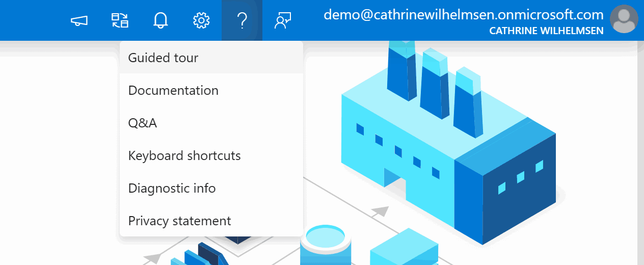
Task: Select the Q&A menu entry
Action: pyautogui.click(x=143, y=123)
